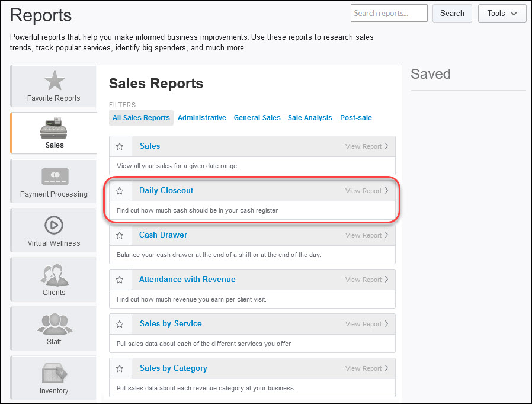Click the Search reports input field
The image size is (532, 404).
pyautogui.click(x=389, y=13)
